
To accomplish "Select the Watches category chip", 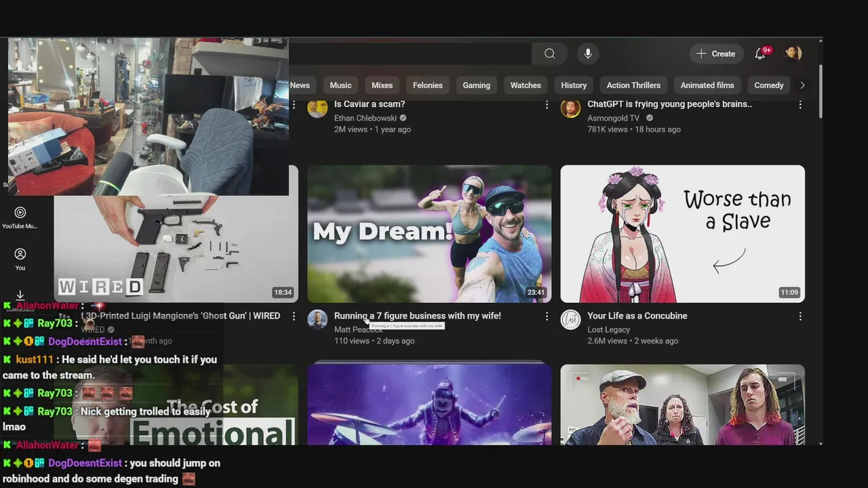I will [526, 85].
